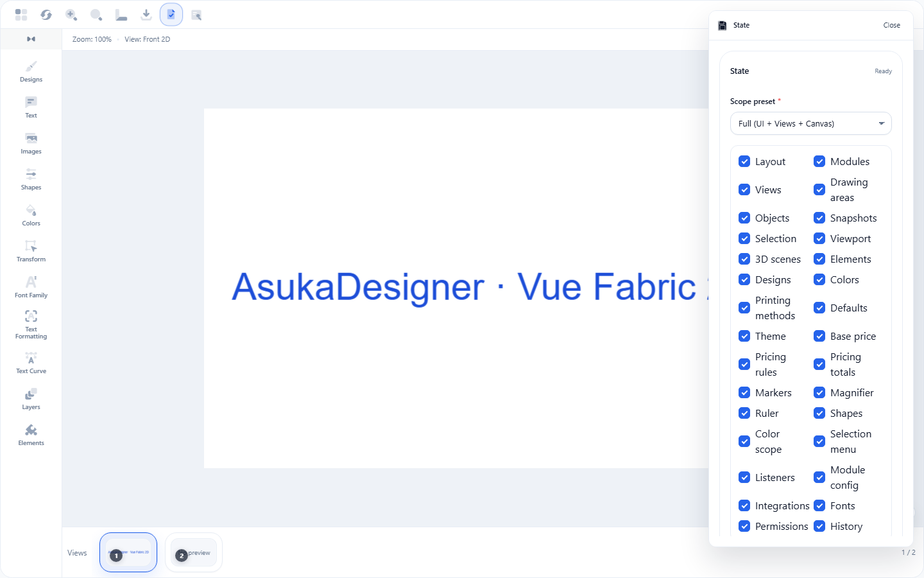Toggle the ruler toolbar icon
Viewport: 924px width, 578px height.
point(121,15)
